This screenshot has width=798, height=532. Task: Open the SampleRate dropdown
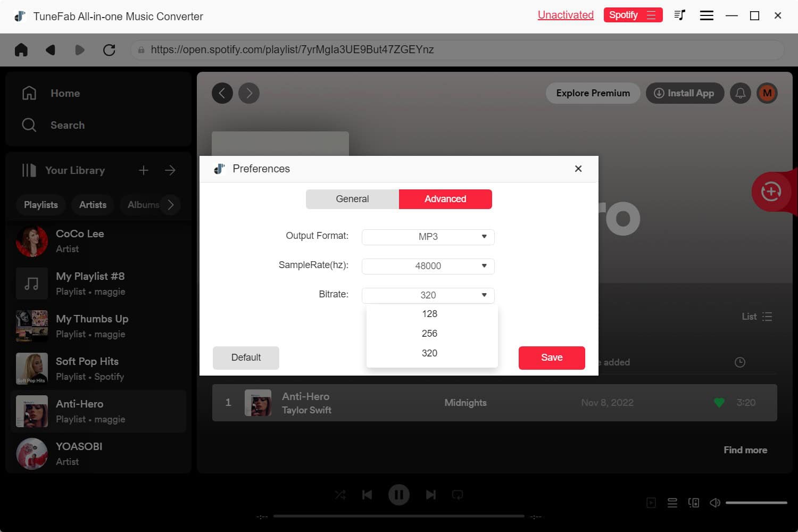tap(428, 266)
